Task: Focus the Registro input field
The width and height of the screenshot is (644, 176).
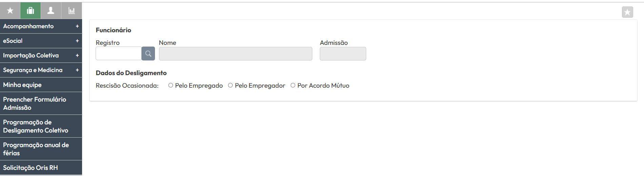Action: coord(119,54)
